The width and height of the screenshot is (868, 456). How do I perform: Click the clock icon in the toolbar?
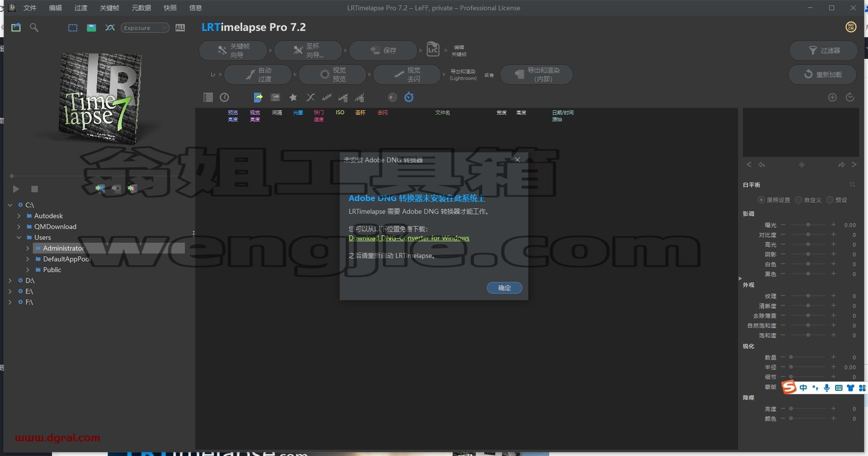(224, 98)
